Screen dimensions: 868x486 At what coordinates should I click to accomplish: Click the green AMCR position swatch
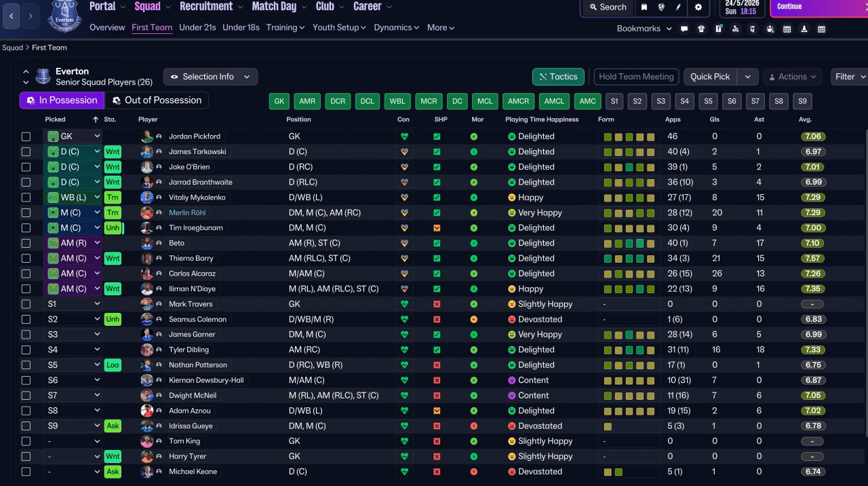pos(518,101)
